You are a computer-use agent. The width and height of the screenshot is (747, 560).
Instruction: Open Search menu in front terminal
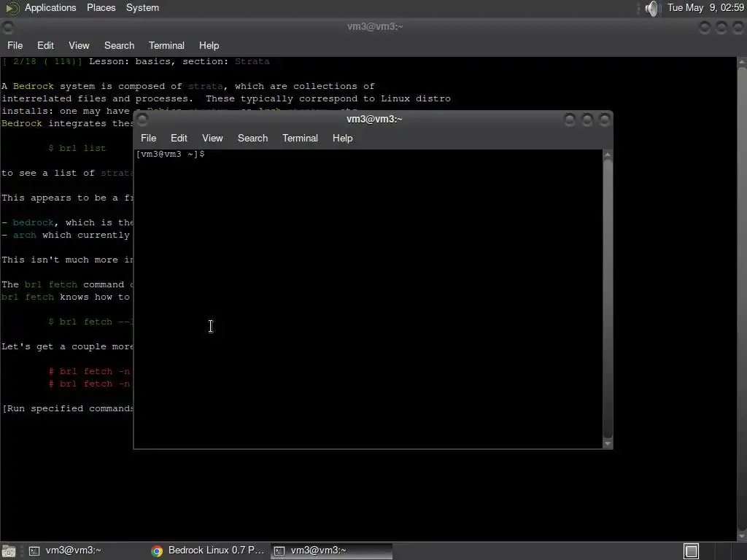click(252, 138)
